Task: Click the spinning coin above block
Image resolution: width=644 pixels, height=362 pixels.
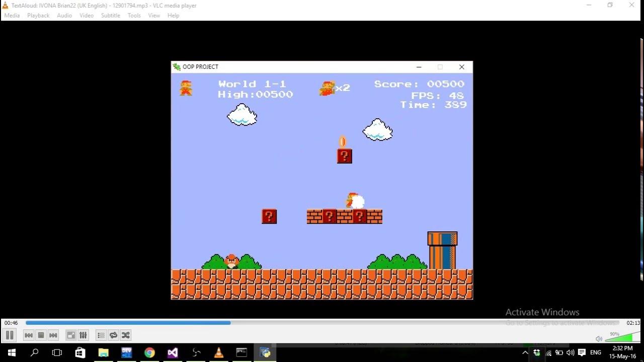Action: 343,141
